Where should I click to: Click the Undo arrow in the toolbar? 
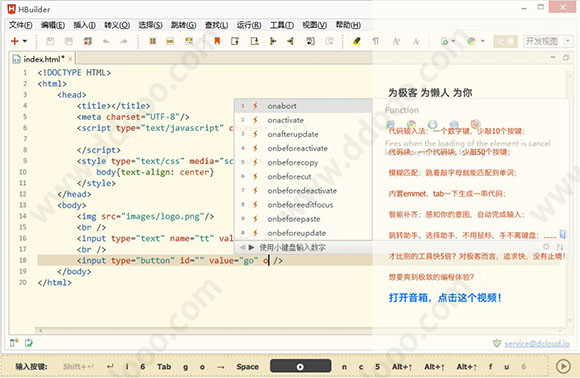click(x=106, y=41)
